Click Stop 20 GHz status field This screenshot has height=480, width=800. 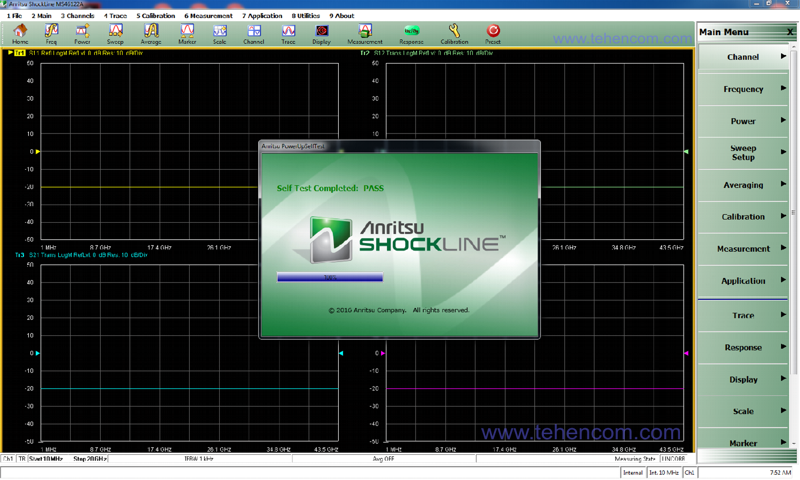pos(90,459)
